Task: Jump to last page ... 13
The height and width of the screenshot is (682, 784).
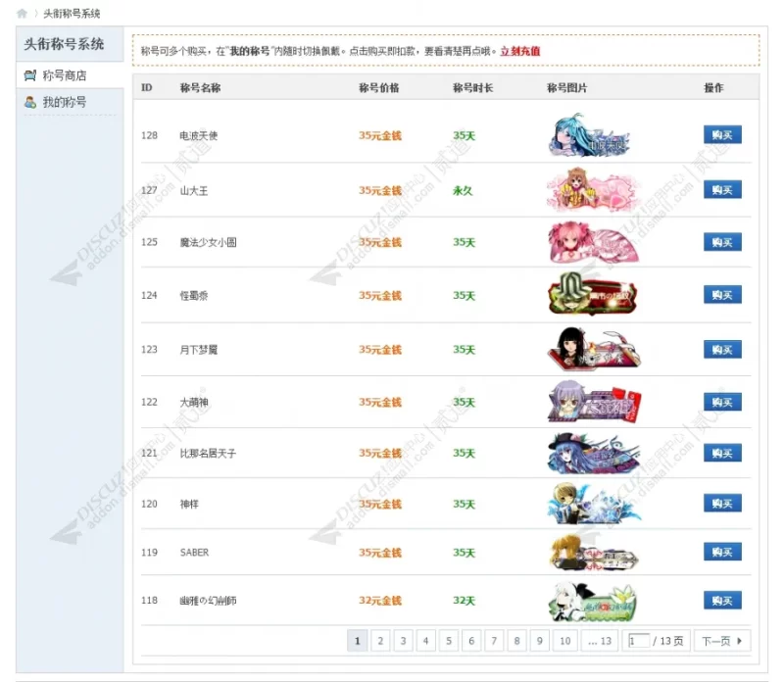Action: click(600, 641)
